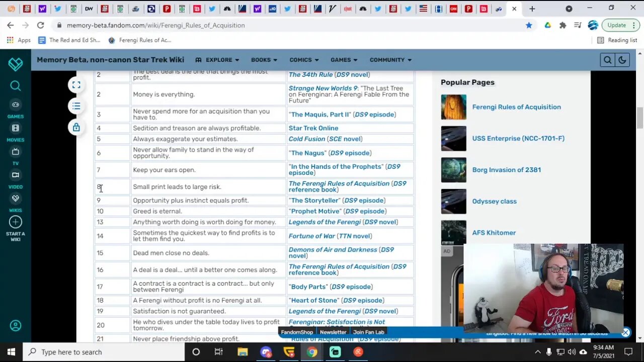The image size is (644, 362).
Task: Open Fandom Games section
Action: [16, 109]
